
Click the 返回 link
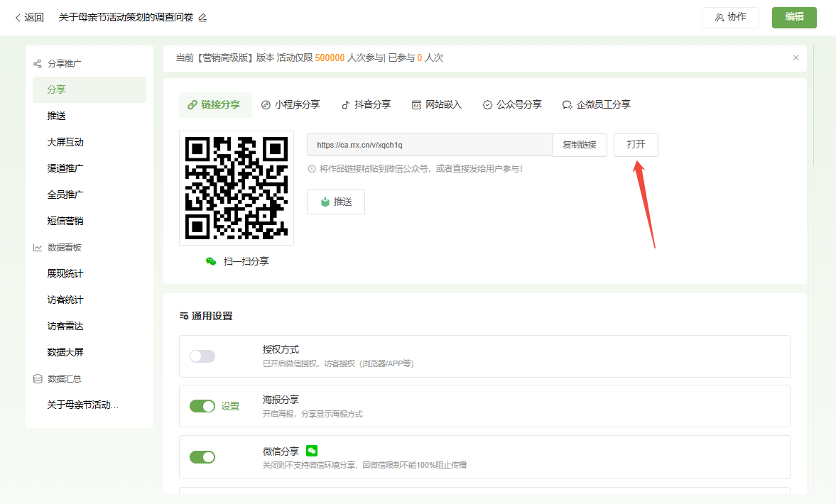coord(29,18)
